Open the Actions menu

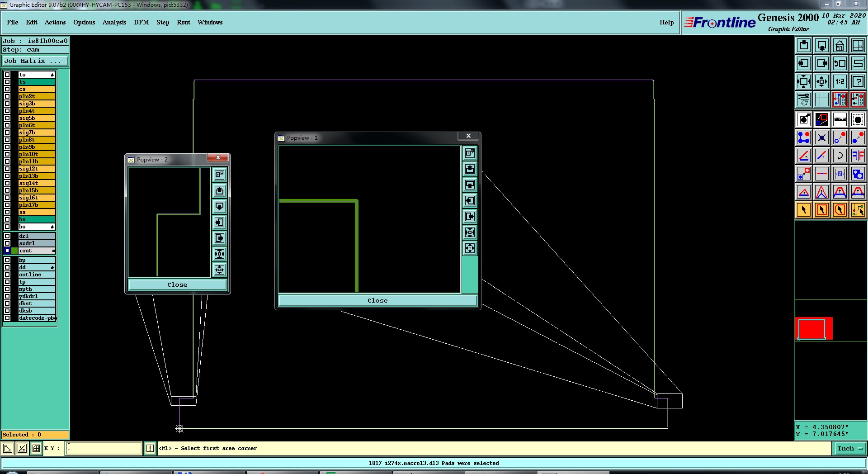tap(55, 22)
